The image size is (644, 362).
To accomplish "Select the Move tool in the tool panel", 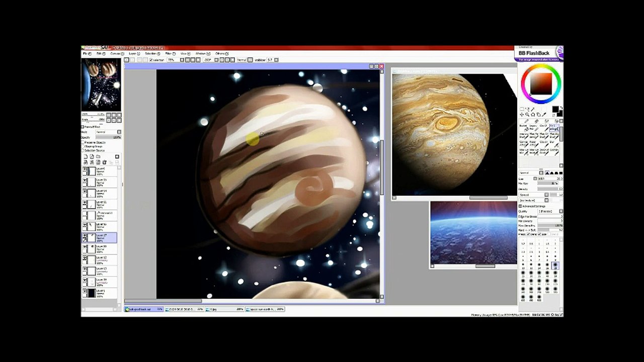I will [522, 115].
